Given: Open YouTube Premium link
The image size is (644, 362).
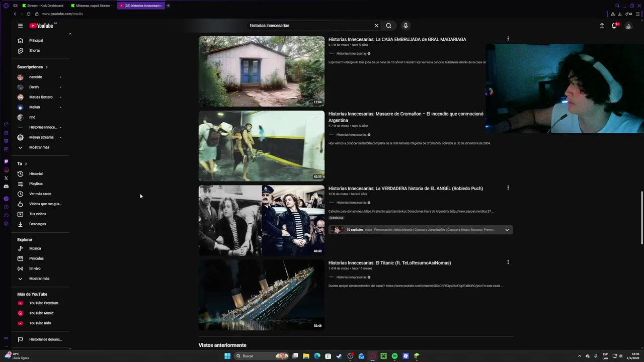Looking at the screenshot, I should (40, 303).
